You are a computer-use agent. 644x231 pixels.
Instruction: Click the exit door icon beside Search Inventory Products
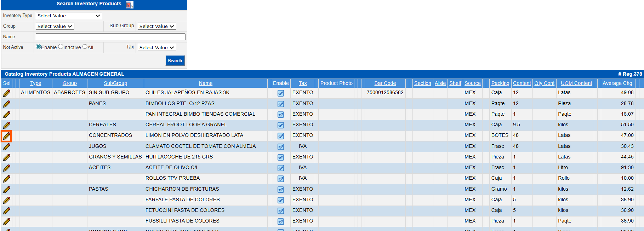(130, 5)
